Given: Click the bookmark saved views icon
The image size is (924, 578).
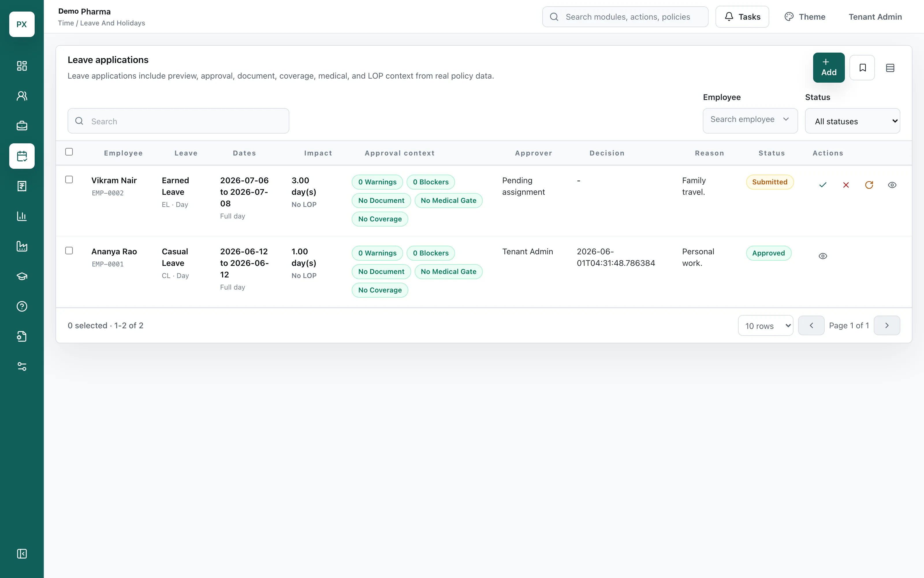Looking at the screenshot, I should click(862, 68).
